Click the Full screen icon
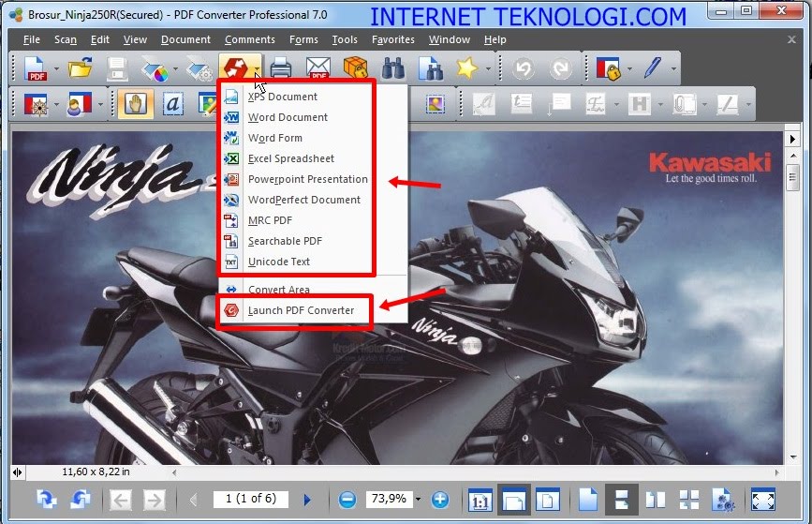The height and width of the screenshot is (524, 812). (763, 501)
